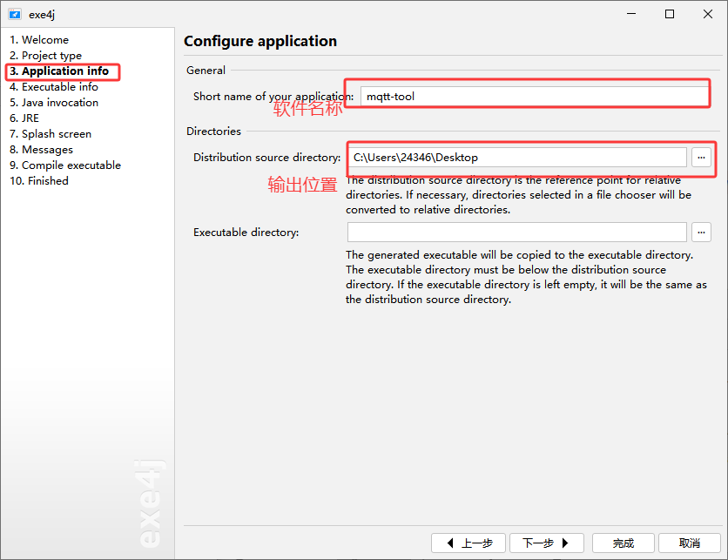Click the exe4j application icon in title bar
Image resolution: width=728 pixels, height=560 pixels.
pyautogui.click(x=15, y=14)
